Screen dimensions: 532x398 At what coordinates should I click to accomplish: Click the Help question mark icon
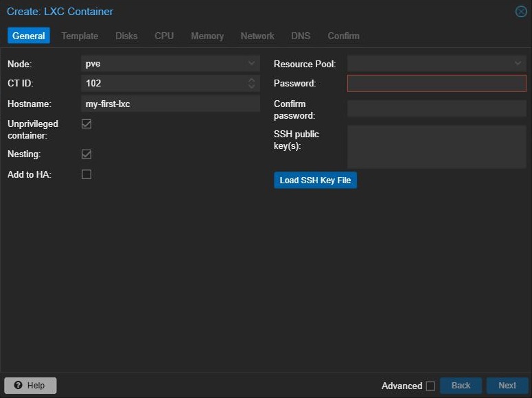pyautogui.click(x=18, y=385)
